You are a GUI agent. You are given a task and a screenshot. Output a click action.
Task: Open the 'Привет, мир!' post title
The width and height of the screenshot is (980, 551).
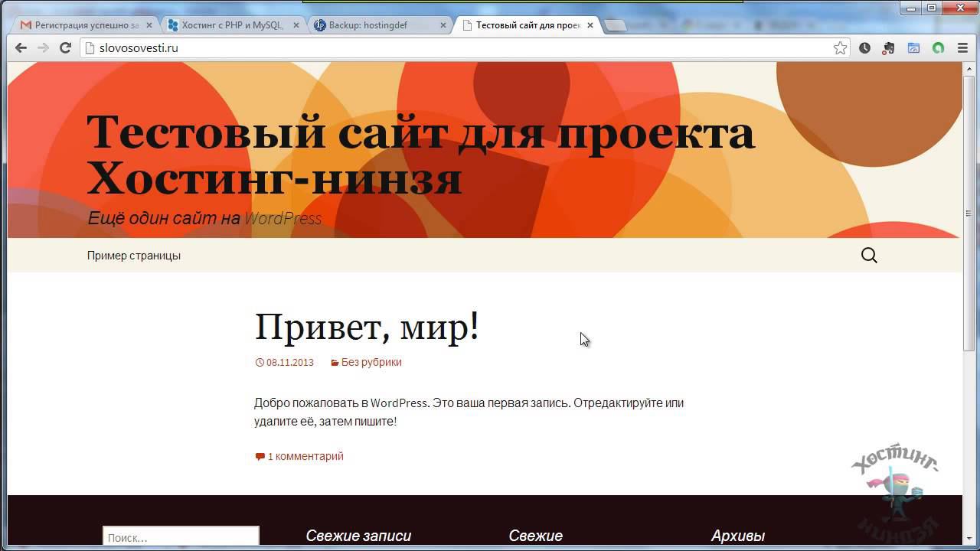tap(367, 327)
